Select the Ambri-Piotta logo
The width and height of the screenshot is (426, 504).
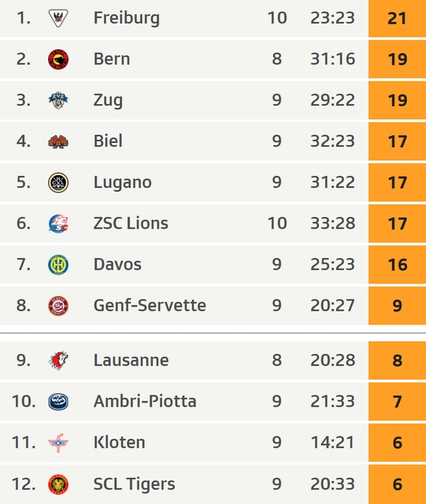tap(58, 401)
